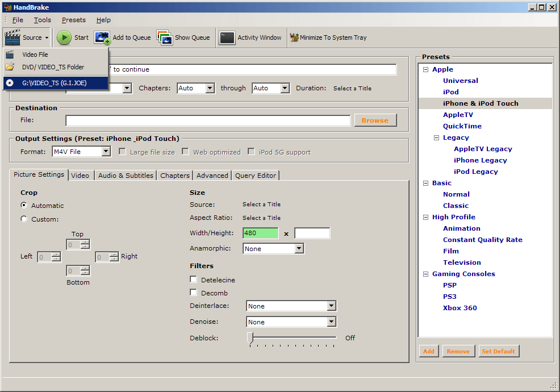
Task: Enable the Detelecine filter checkbox
Action: point(193,279)
